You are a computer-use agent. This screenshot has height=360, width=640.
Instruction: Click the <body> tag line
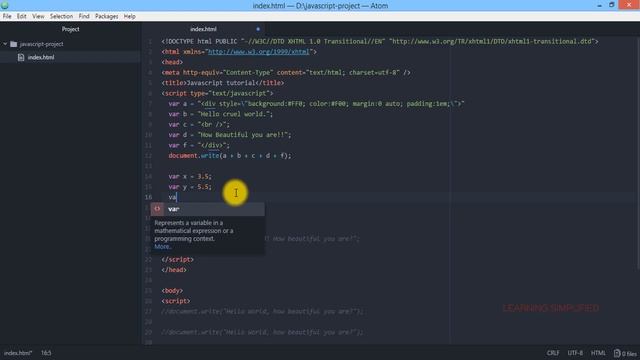click(172, 291)
